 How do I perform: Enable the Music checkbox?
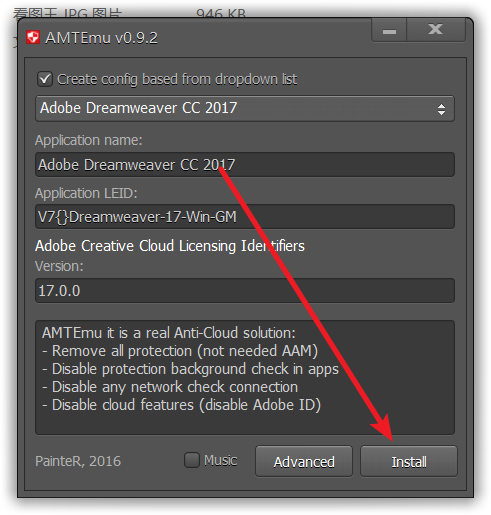[x=192, y=460]
